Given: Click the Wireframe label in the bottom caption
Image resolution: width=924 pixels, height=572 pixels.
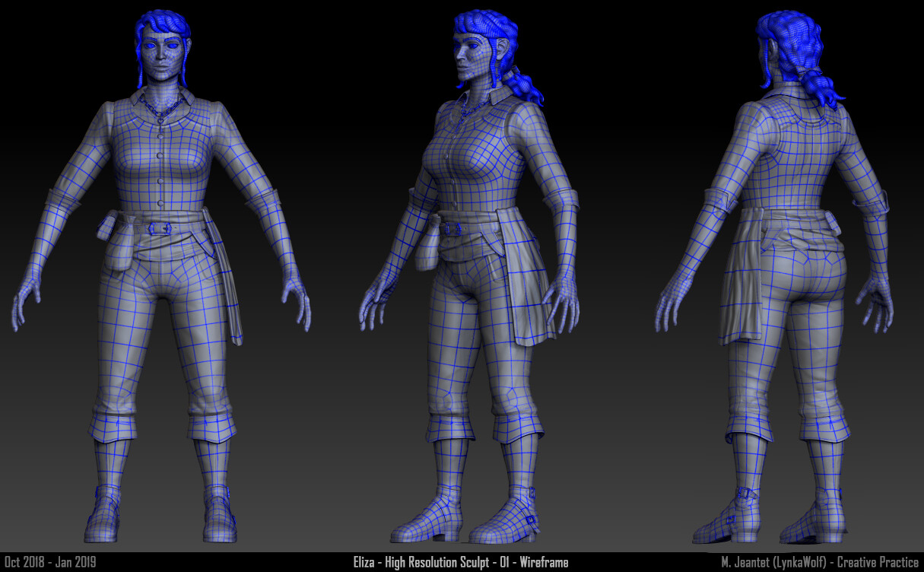Looking at the screenshot, I should tap(545, 563).
